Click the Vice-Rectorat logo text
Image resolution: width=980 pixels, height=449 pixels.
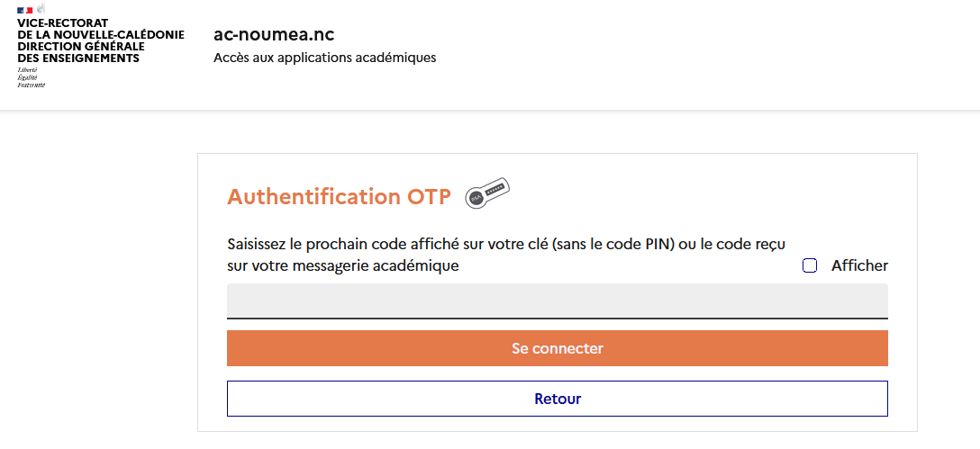62,23
